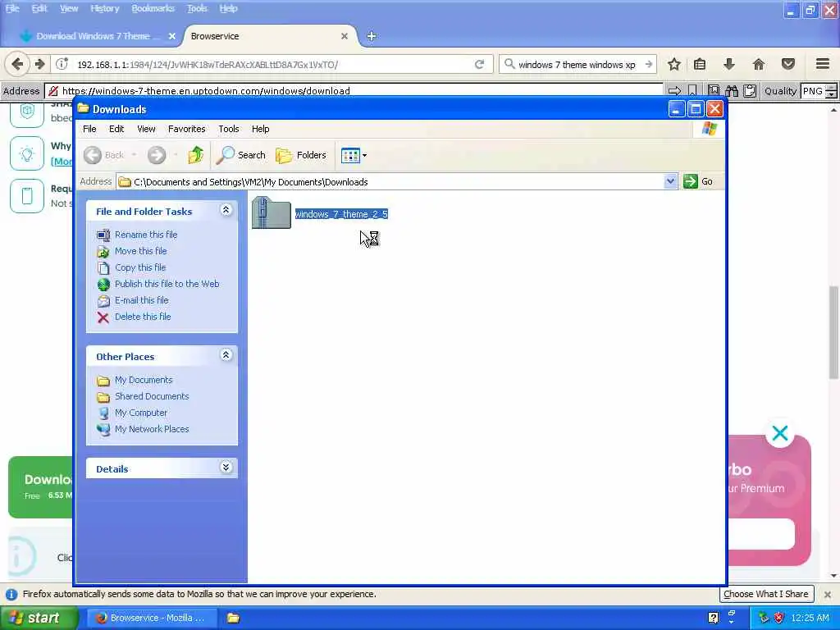This screenshot has height=630, width=840.
Task: Open Help menu in Downloads window
Action: coord(260,129)
